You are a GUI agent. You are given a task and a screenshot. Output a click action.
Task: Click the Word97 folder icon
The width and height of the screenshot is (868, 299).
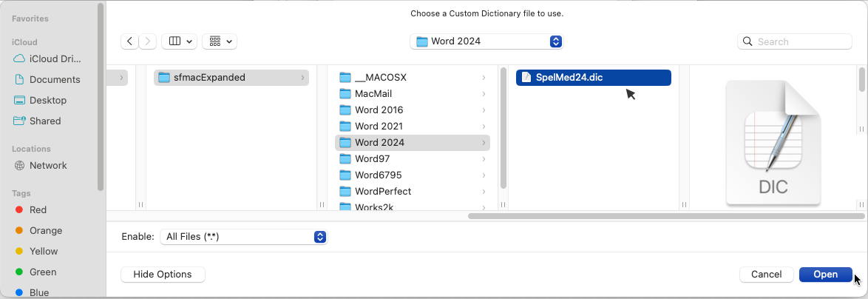(x=345, y=158)
